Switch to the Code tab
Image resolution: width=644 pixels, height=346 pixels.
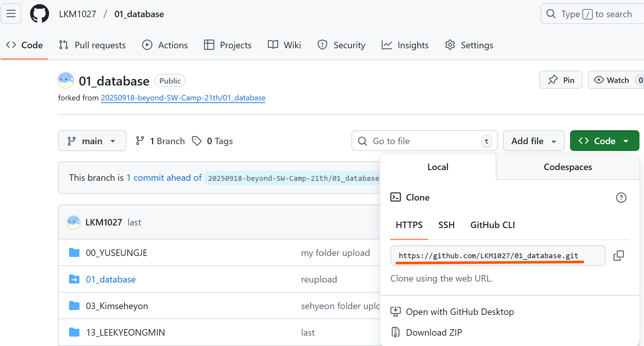pyautogui.click(x=24, y=45)
